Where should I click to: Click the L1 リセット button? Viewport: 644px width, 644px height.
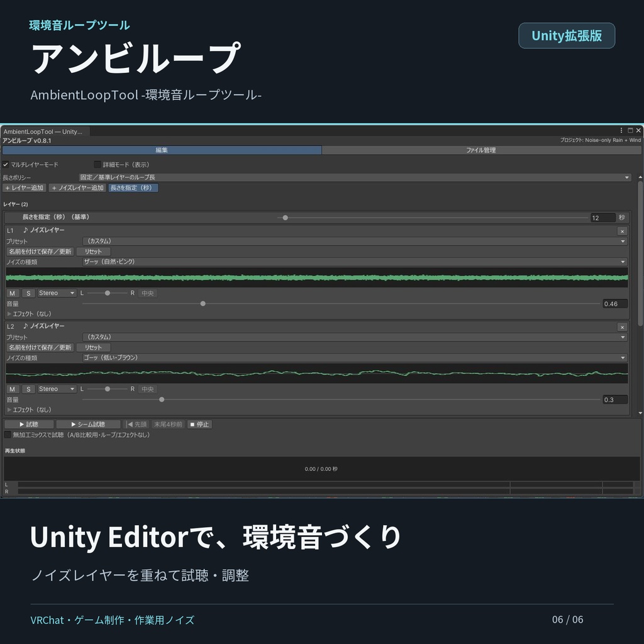point(93,252)
